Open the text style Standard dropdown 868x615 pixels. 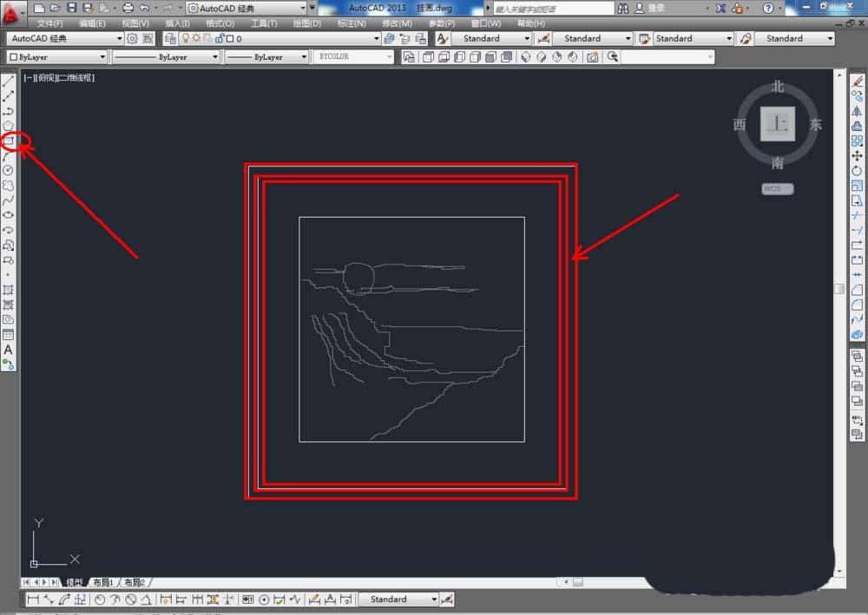[527, 38]
